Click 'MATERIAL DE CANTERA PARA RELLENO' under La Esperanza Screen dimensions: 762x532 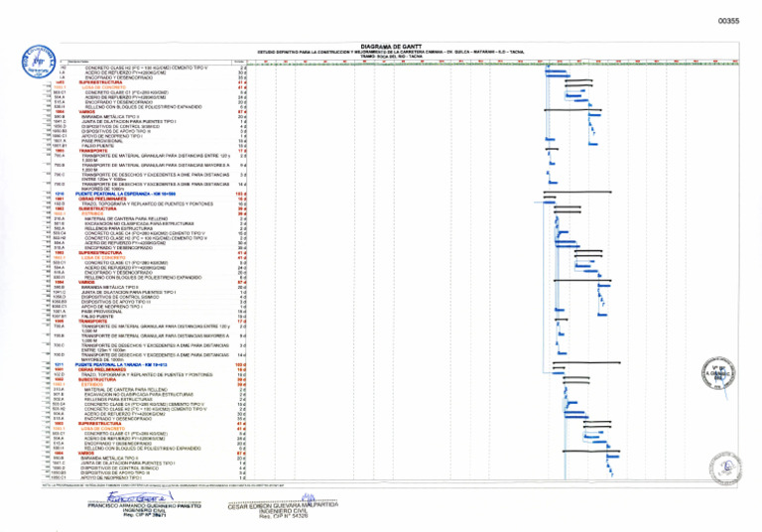point(126,218)
